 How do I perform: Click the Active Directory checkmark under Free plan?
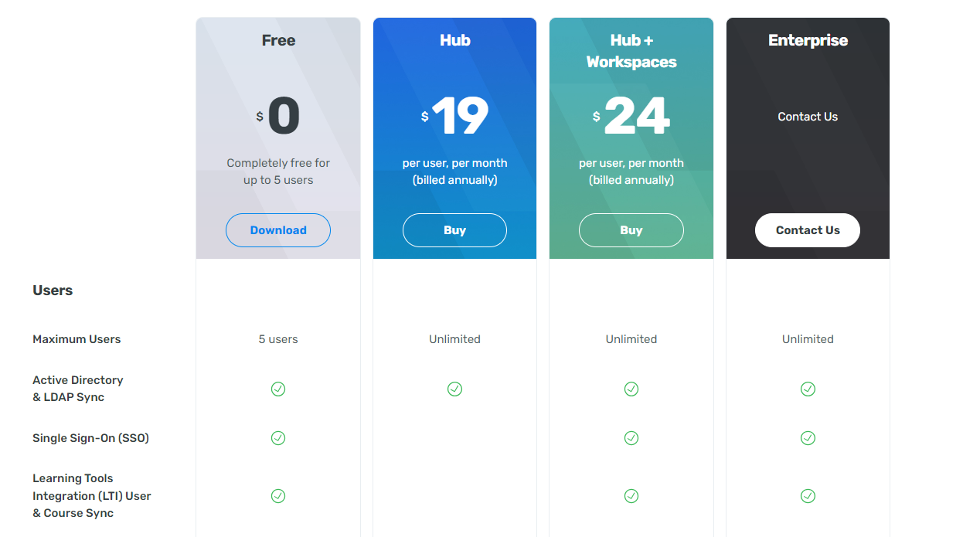point(278,389)
